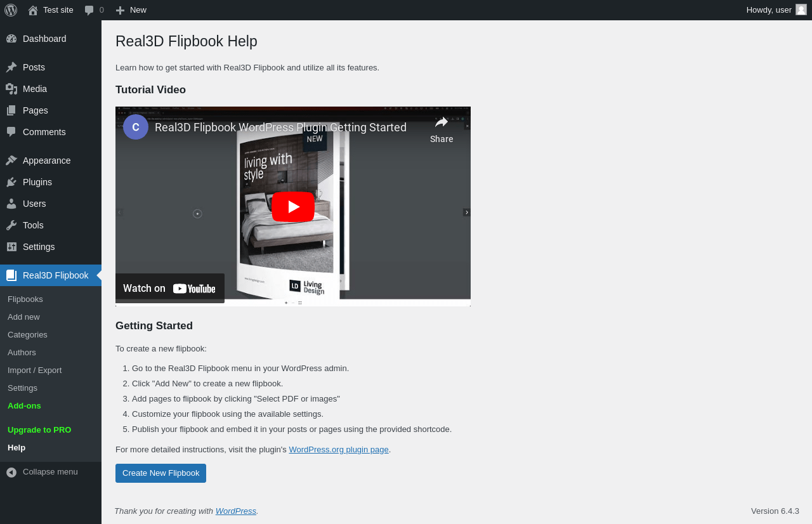Click the plus icon beside New
This screenshot has height=524, width=812.
point(120,10)
